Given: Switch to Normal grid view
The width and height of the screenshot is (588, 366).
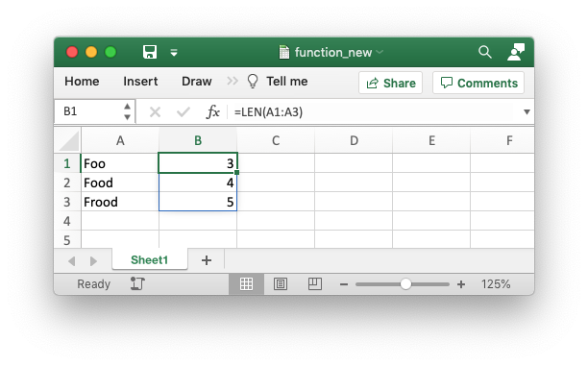Looking at the screenshot, I should tap(246, 284).
